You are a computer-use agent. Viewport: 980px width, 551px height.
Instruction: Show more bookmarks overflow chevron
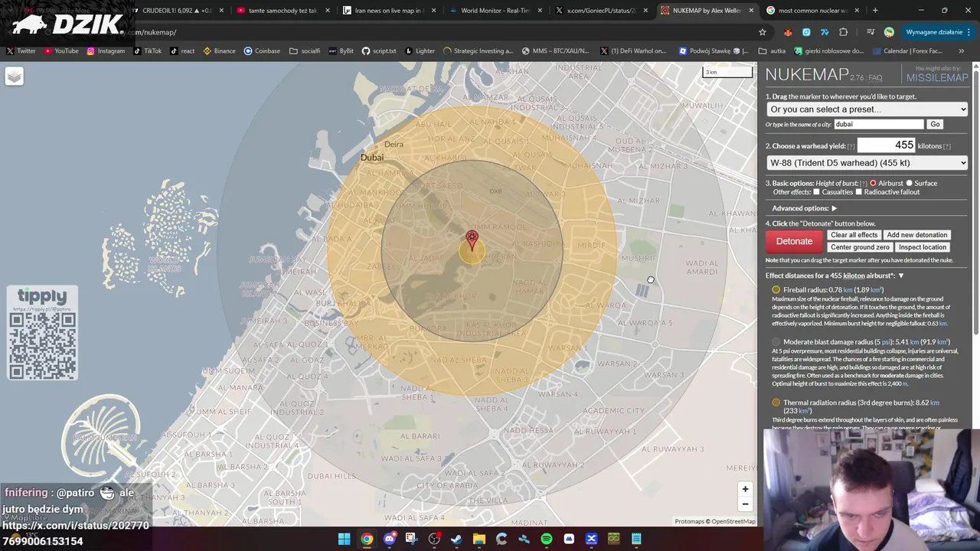(961, 51)
